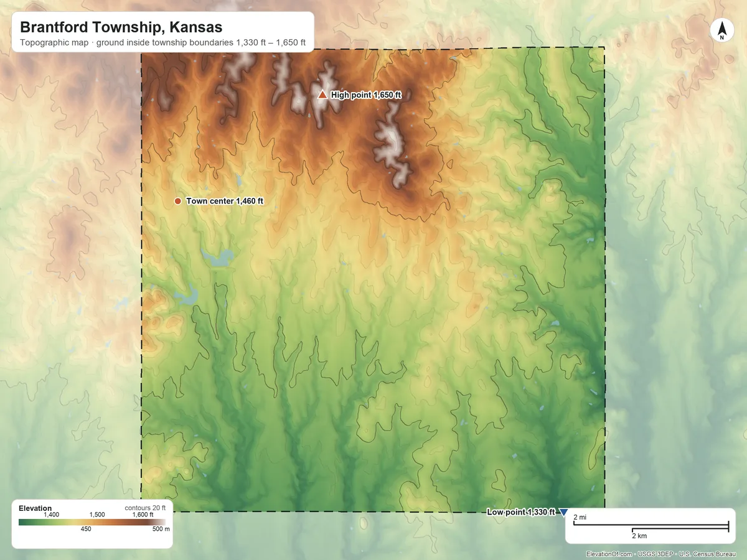Click the contours 20 ft legend note
The image size is (747, 560).
(145, 508)
